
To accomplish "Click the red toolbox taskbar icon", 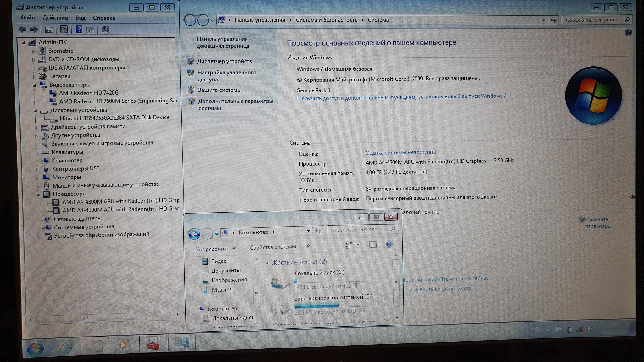I will (x=153, y=344).
